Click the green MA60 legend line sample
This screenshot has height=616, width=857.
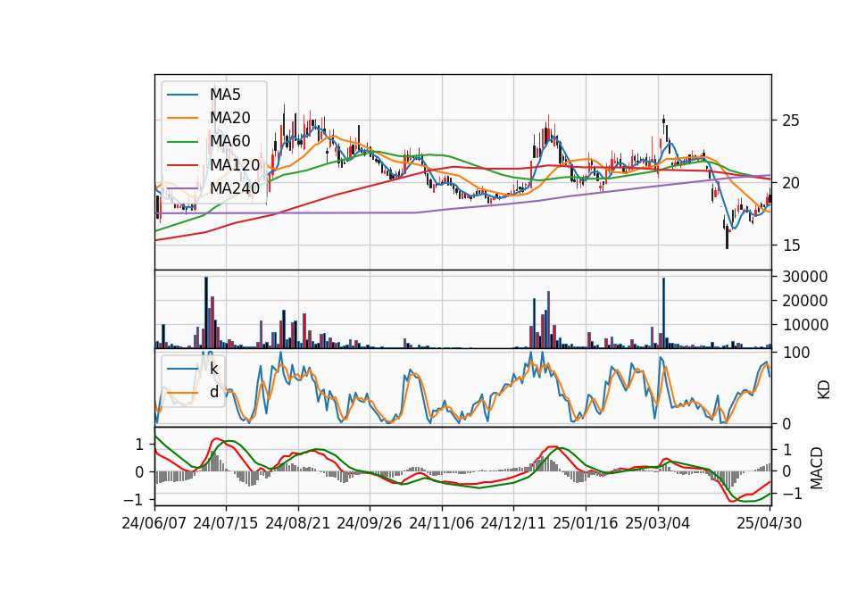[x=182, y=142]
